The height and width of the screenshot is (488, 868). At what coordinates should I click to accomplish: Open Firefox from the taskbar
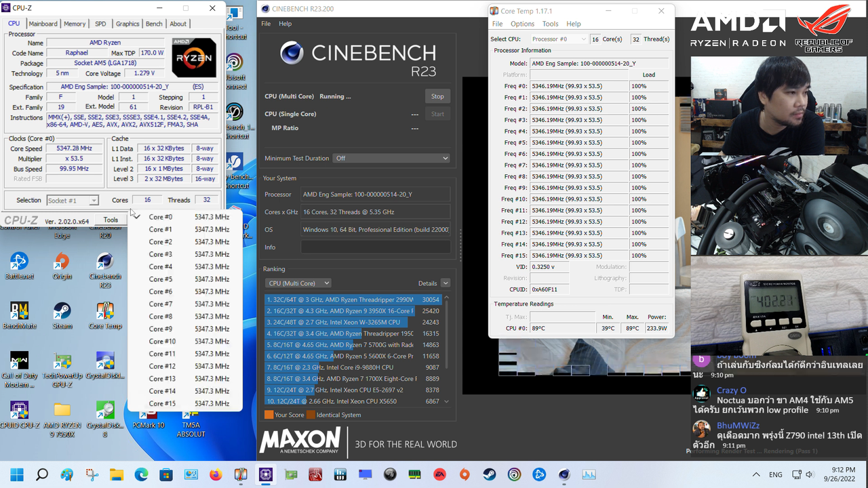coord(216,474)
